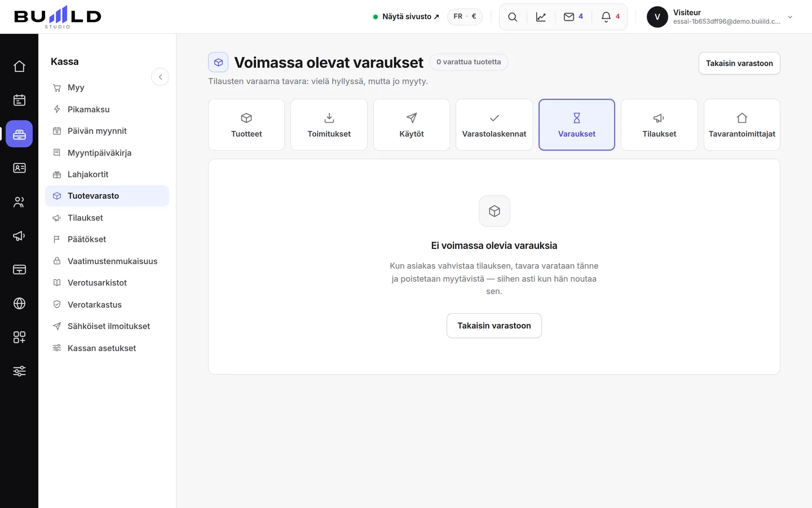Open Pikamaksu in Kassa menu
812x508 pixels.
(x=107, y=110)
